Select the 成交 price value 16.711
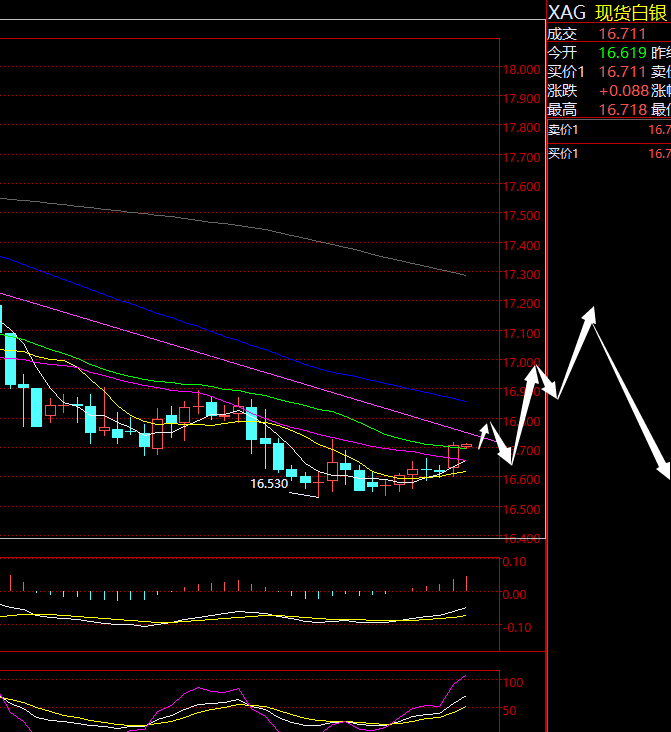This screenshot has width=671, height=732. [622, 34]
